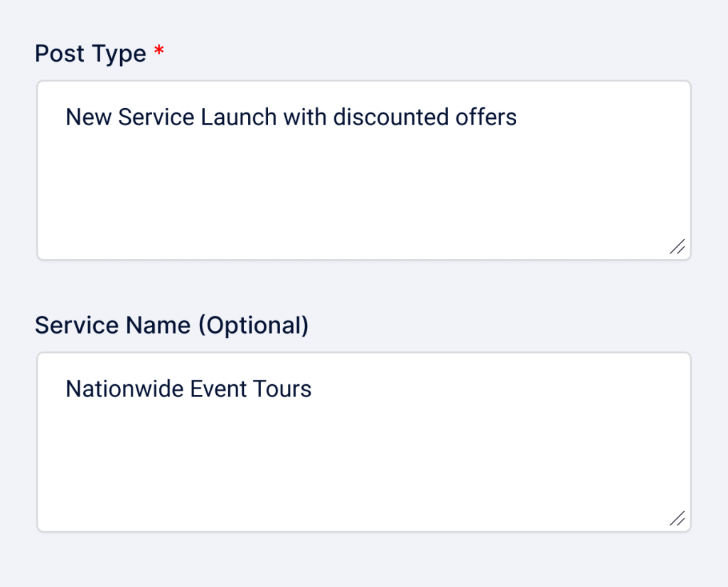
Task: Click the "(Optional)" text in the label
Action: pos(253,325)
